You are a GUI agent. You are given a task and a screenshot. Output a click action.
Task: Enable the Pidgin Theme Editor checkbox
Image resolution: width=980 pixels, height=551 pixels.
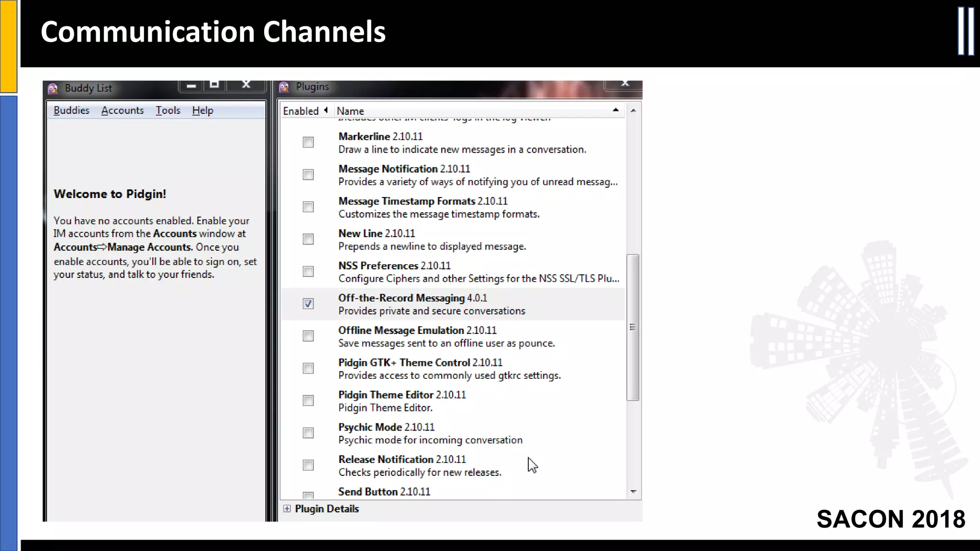(308, 400)
